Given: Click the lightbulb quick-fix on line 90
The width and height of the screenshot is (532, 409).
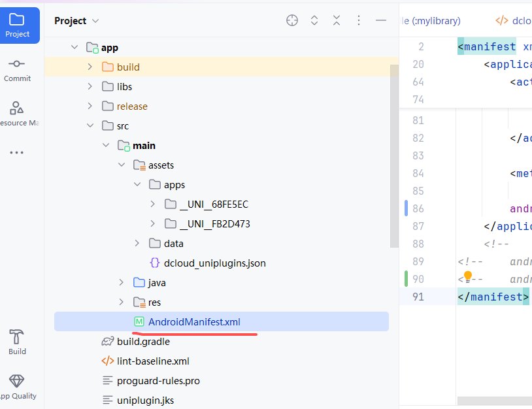Looking at the screenshot, I should pyautogui.click(x=468, y=277).
